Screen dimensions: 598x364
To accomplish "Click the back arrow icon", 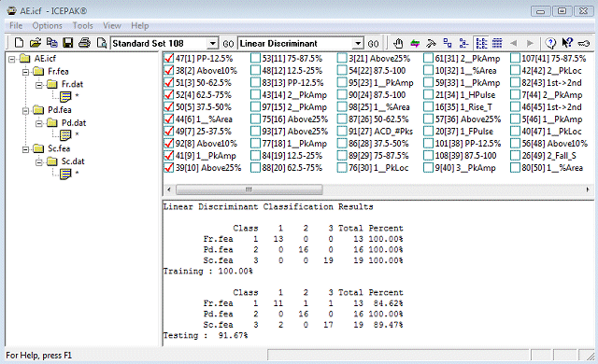I will point(513,44).
